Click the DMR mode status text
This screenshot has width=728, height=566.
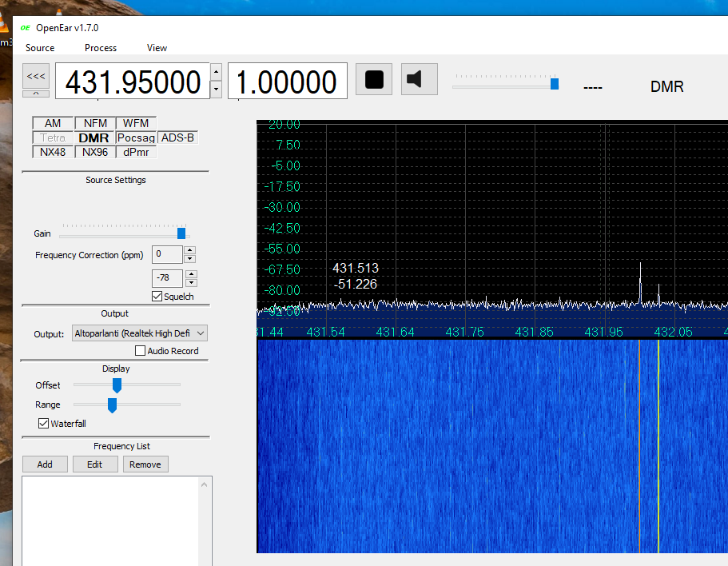666,87
